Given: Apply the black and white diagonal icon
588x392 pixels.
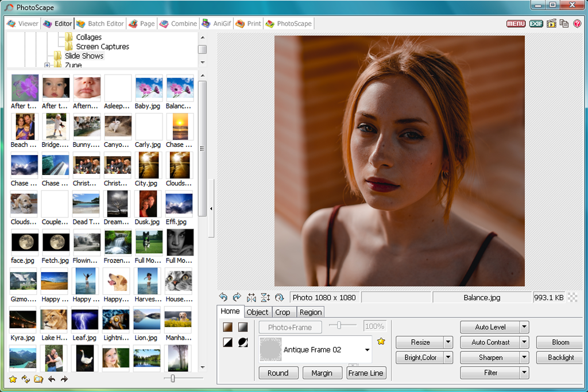Looking at the screenshot, I should click(227, 342).
